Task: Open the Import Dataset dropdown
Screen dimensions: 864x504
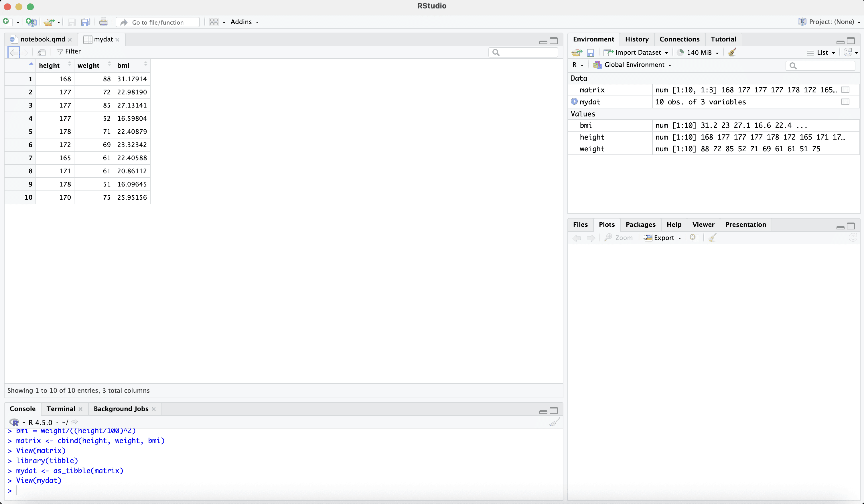Action: 637,52
